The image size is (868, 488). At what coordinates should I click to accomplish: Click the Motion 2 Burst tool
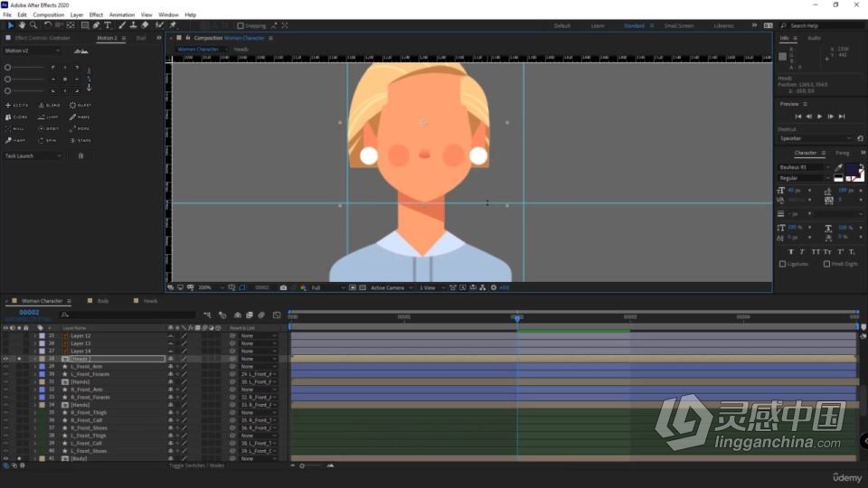pyautogui.click(x=80, y=105)
